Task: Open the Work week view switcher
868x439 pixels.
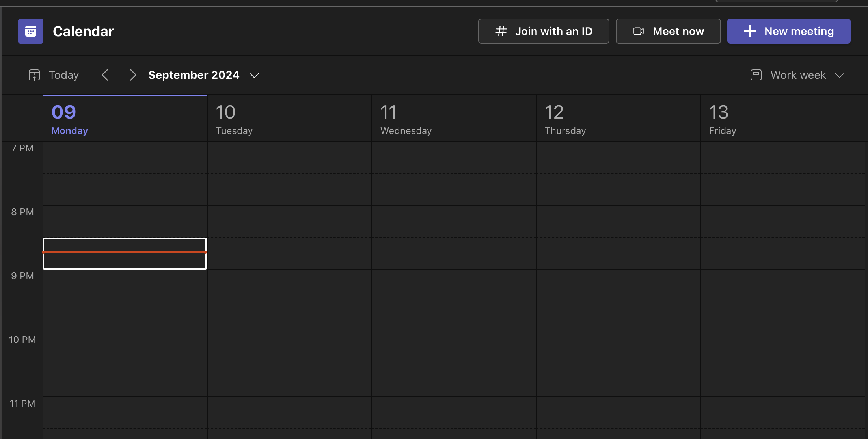Action: [798, 75]
